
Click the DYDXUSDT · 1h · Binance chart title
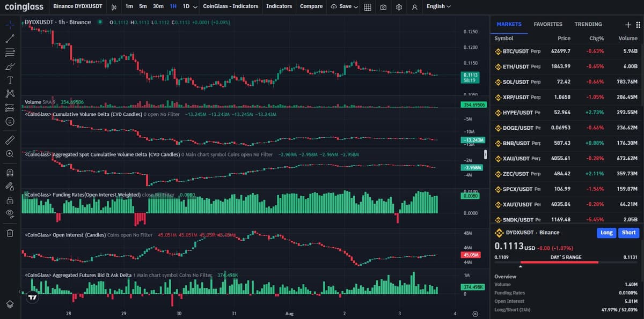click(x=58, y=22)
